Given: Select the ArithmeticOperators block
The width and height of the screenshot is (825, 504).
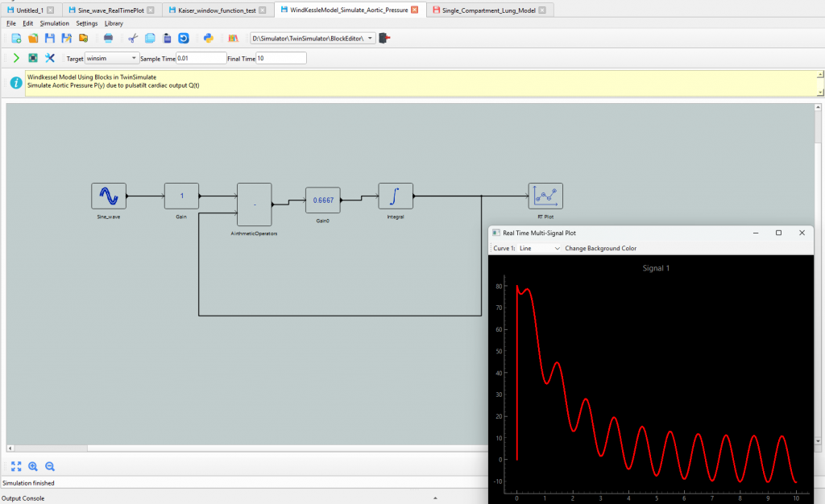Looking at the screenshot, I should (x=254, y=204).
